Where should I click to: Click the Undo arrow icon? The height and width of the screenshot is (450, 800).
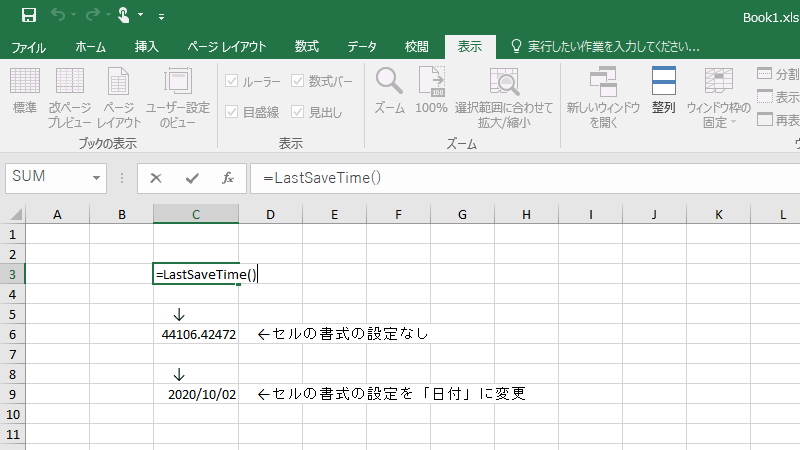click(59, 15)
